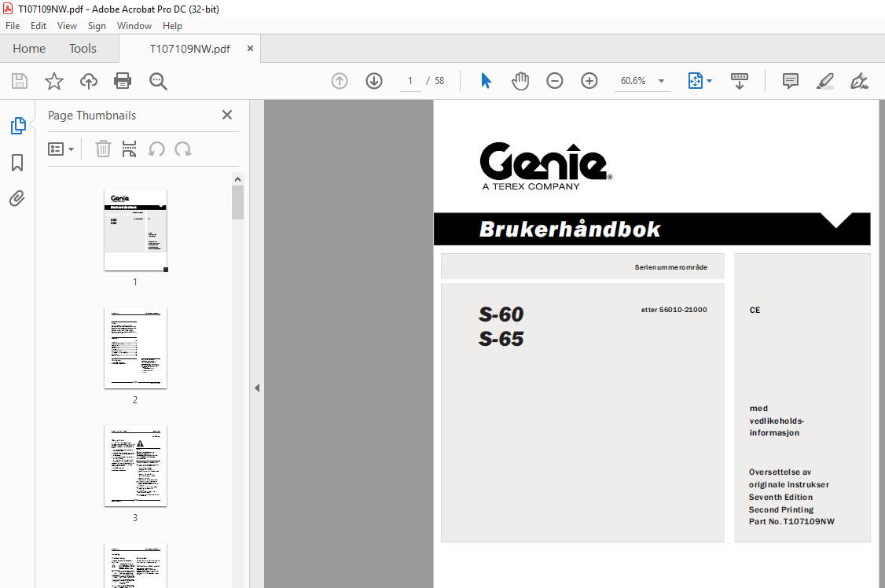Image resolution: width=885 pixels, height=588 pixels.
Task: Open the zoom level 60.6% dropdown
Action: coord(661,81)
